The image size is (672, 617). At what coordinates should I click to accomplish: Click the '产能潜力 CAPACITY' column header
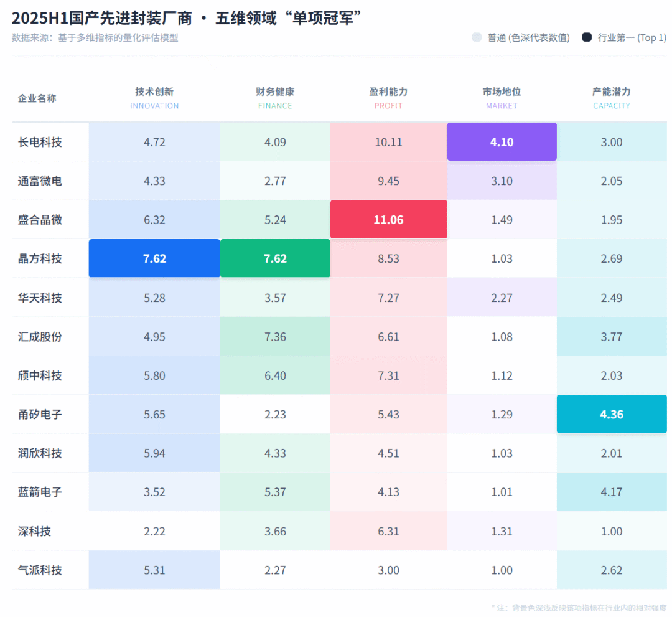point(612,98)
